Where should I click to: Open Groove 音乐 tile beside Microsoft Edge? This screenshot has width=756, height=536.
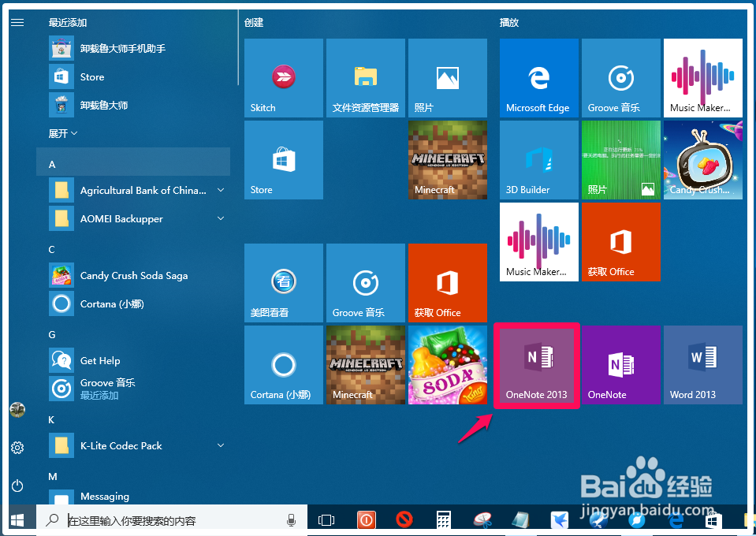tap(621, 77)
